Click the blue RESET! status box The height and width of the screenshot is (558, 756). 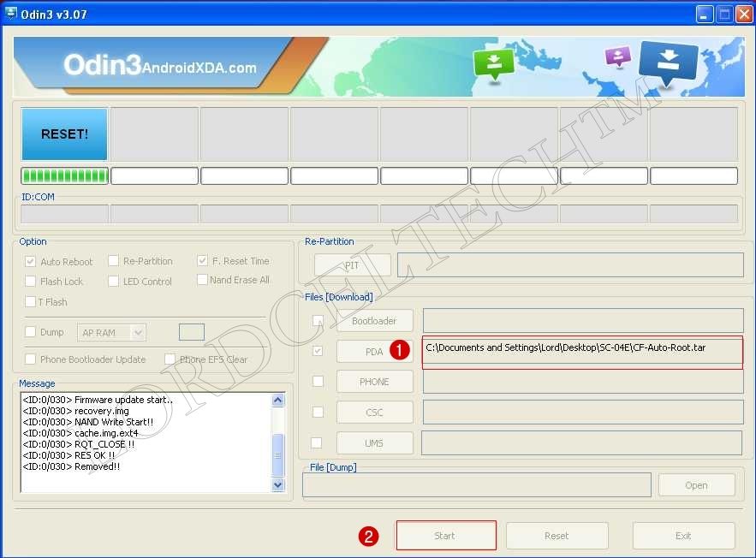[64, 134]
